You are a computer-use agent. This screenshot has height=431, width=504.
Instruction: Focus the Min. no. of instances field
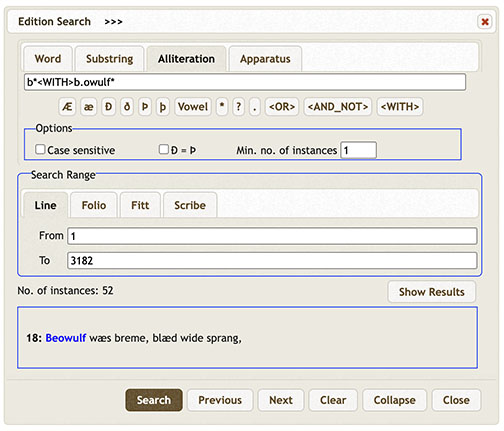(x=358, y=150)
